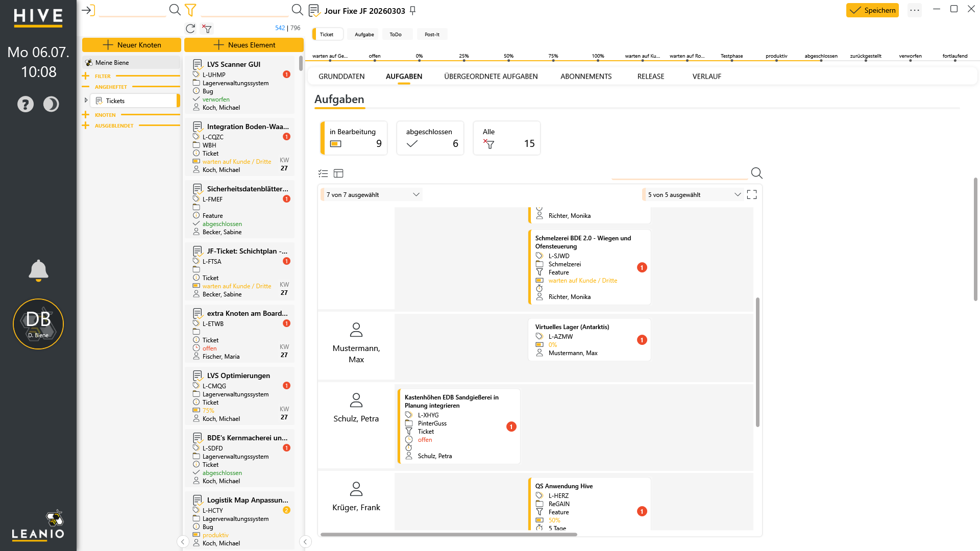
Task: Pin the Jour Fixe ticket
Action: click(x=413, y=10)
